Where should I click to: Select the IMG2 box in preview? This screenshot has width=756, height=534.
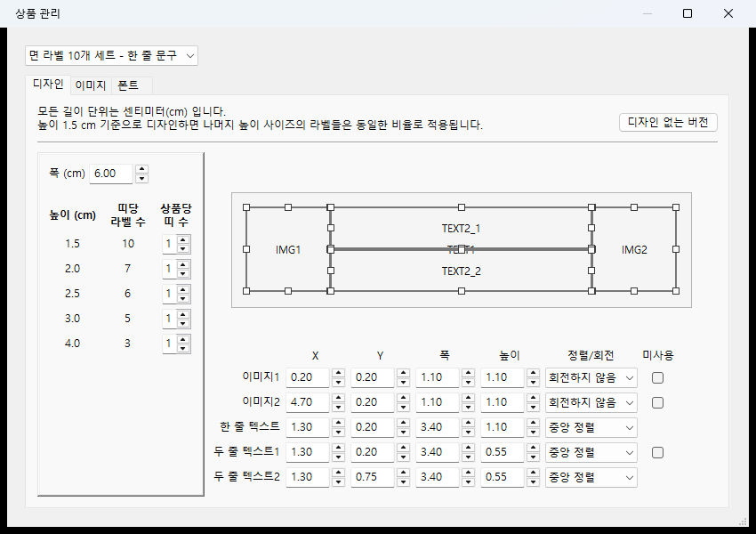point(634,249)
